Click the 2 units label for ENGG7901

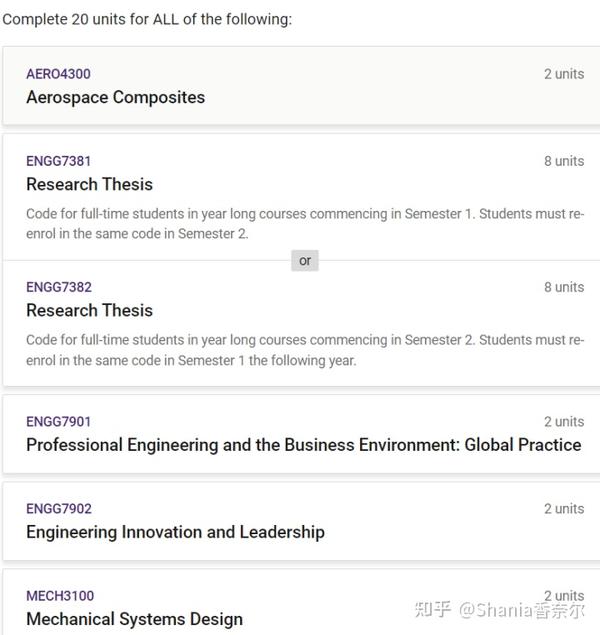[564, 422]
